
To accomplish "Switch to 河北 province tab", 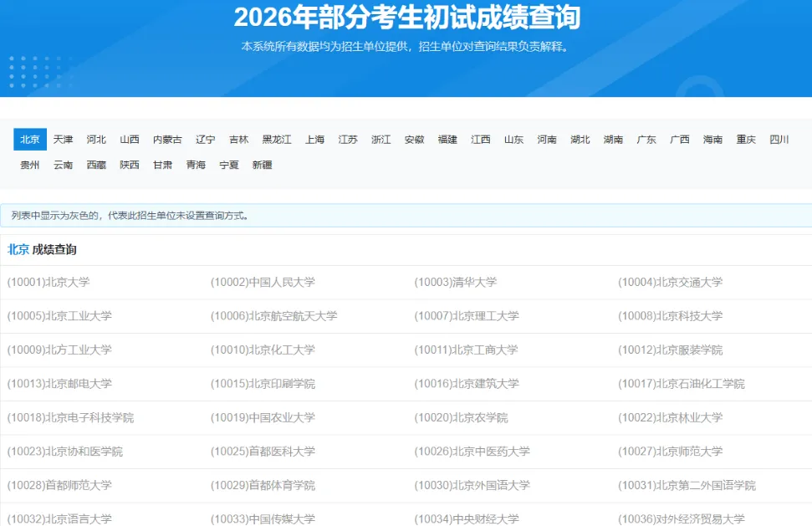I will [x=96, y=140].
